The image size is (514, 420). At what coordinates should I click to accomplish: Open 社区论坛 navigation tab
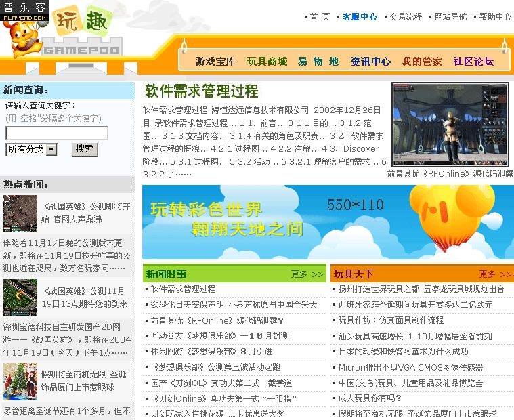[473, 62]
